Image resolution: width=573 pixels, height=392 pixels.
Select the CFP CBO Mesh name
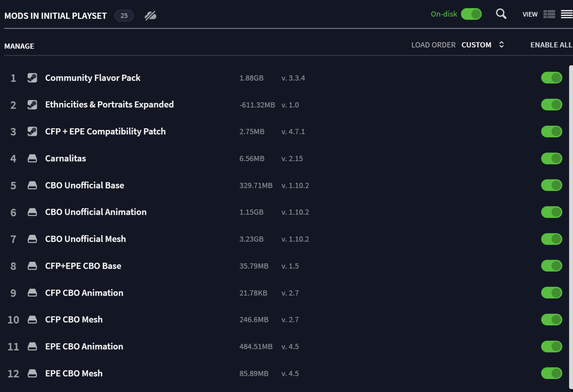coord(74,319)
